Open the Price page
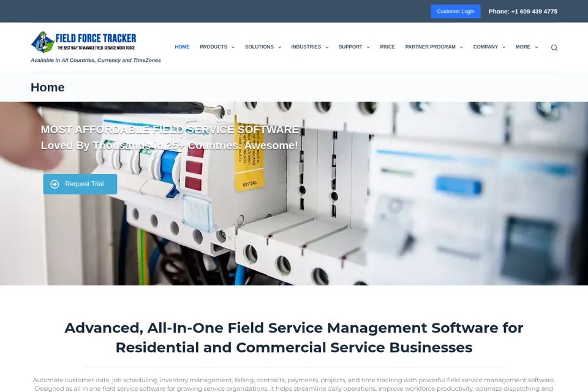 387,47
